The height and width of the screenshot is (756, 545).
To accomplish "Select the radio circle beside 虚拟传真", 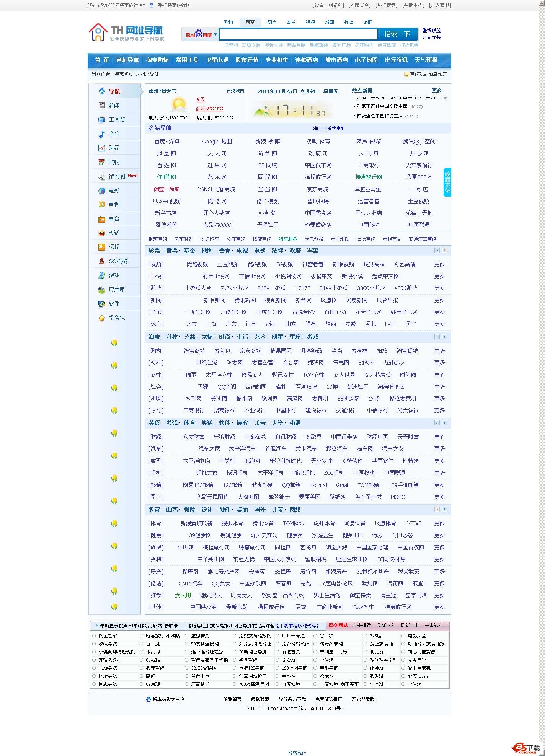I will coord(187,635).
